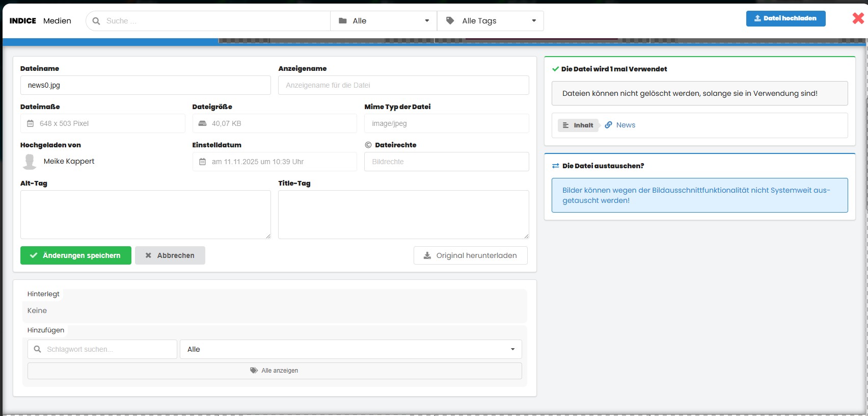
Task: Open the Alle category dropdown under Hinzufügen
Action: pos(350,349)
